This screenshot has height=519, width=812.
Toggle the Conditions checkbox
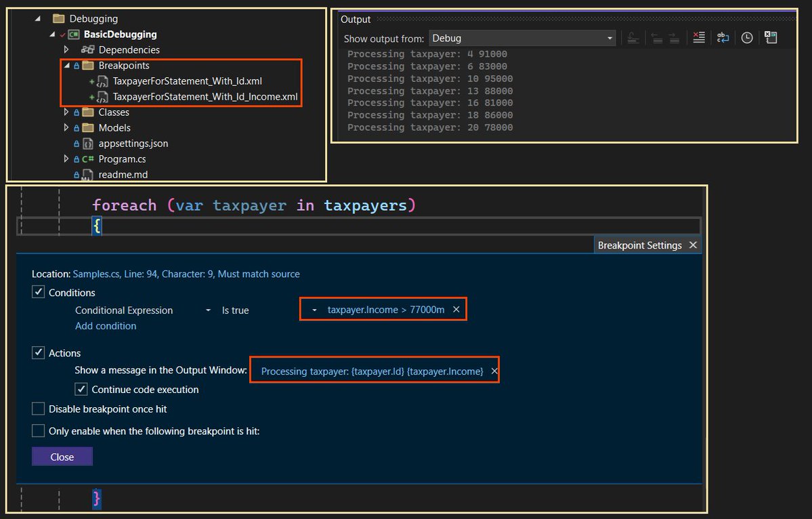click(x=39, y=291)
